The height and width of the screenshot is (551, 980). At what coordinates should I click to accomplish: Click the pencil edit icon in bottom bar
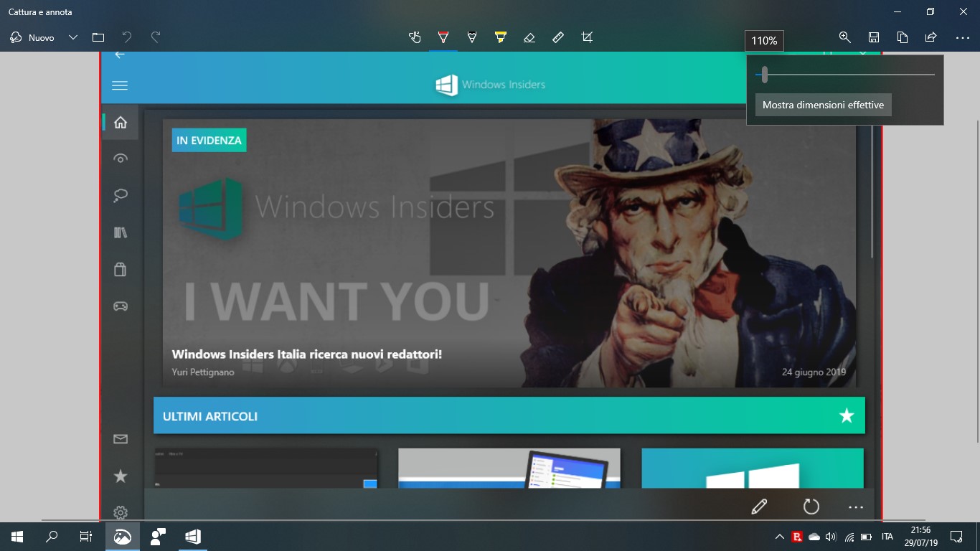point(759,507)
